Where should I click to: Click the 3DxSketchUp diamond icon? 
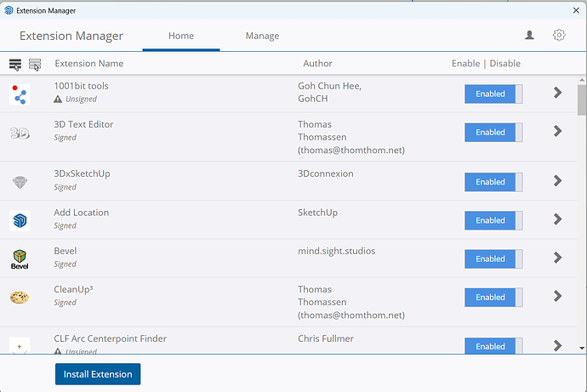coord(20,182)
